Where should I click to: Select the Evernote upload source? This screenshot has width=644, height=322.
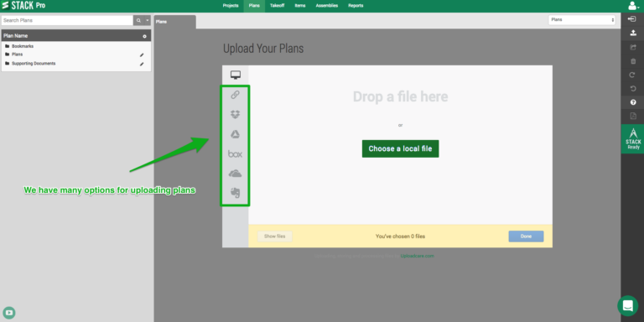[235, 193]
